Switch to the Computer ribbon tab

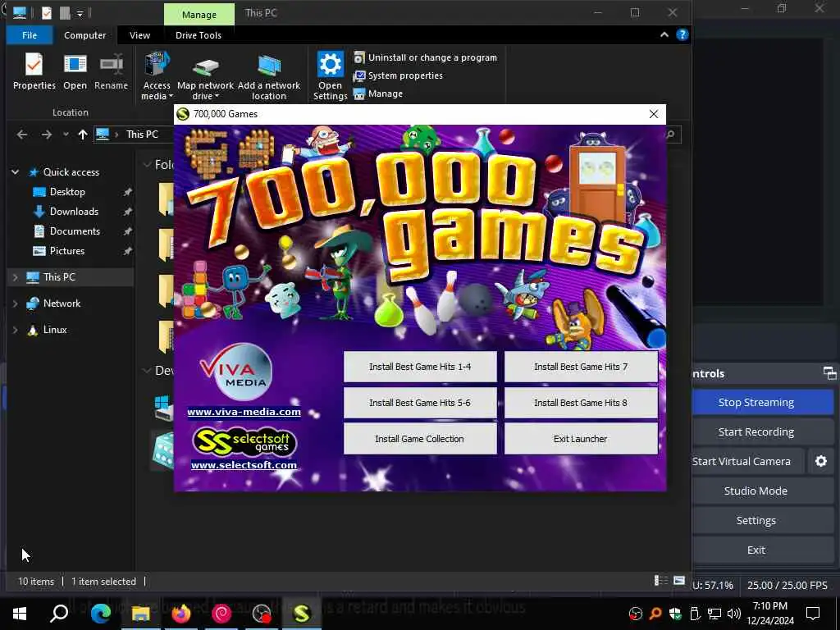(84, 35)
